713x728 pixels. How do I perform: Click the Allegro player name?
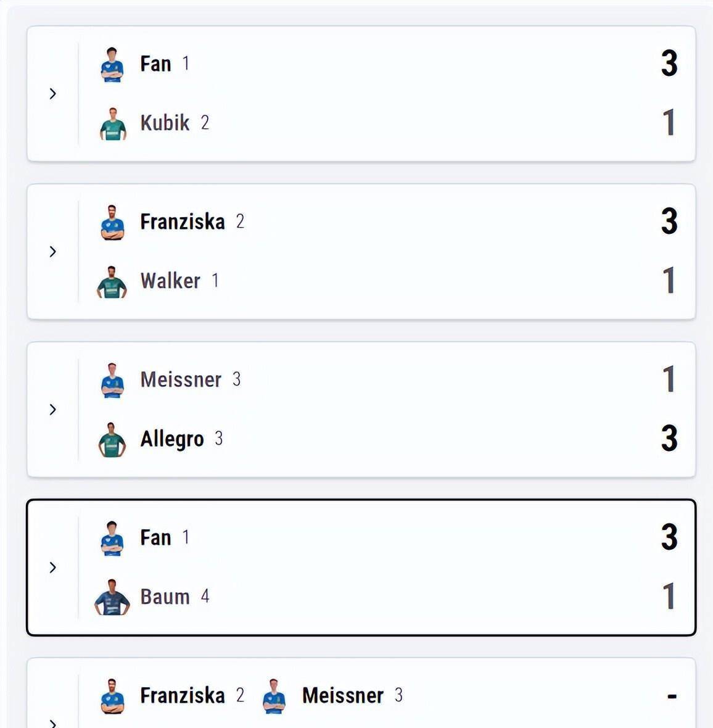(x=172, y=439)
